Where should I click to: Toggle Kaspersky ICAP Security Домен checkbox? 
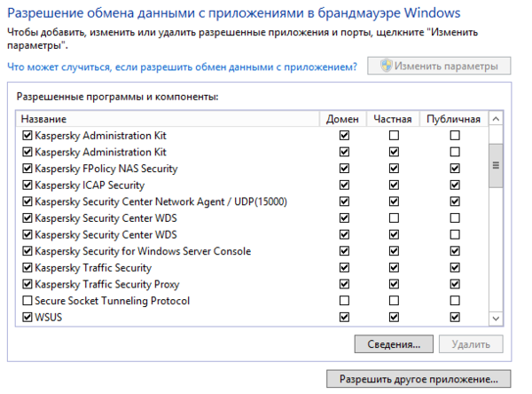point(343,185)
